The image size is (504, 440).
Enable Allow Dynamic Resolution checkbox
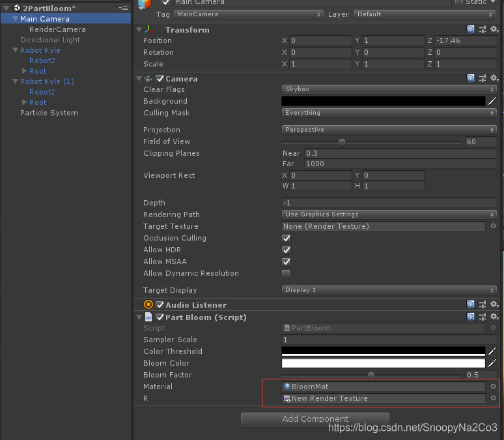(x=286, y=274)
